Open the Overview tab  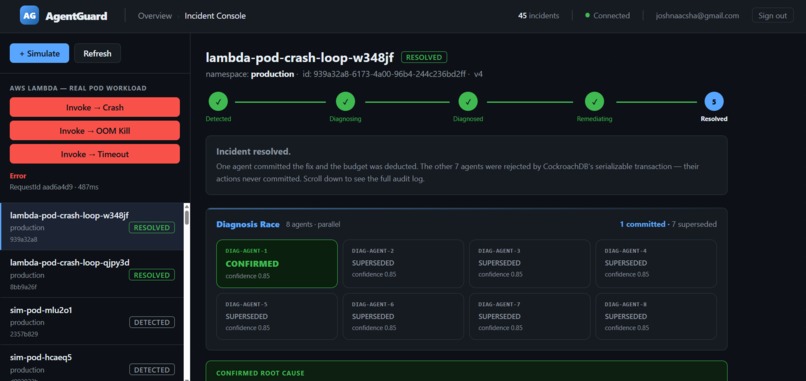155,16
